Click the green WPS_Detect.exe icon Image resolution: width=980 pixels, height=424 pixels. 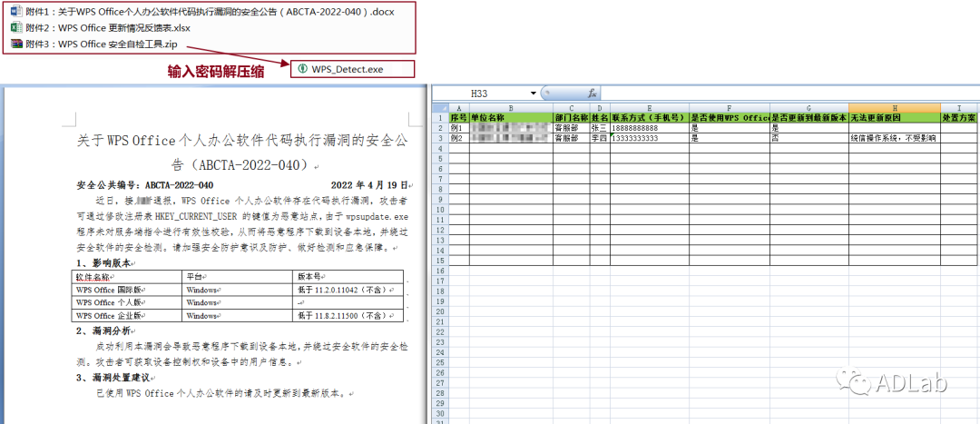(302, 69)
